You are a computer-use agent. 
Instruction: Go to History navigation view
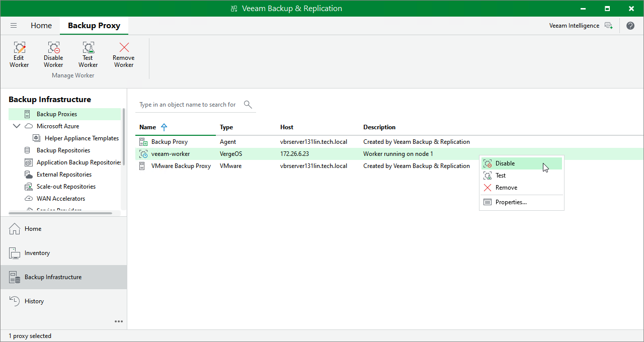tap(63, 301)
